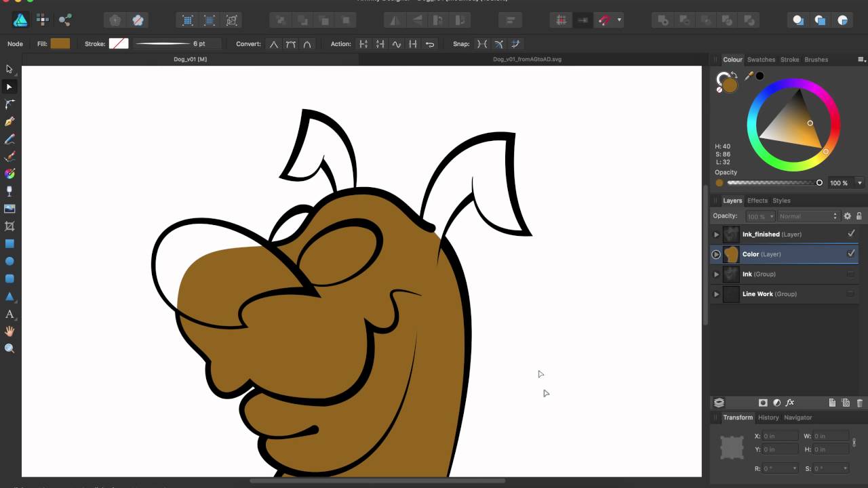
Task: Switch to the Effects tab
Action: point(757,201)
